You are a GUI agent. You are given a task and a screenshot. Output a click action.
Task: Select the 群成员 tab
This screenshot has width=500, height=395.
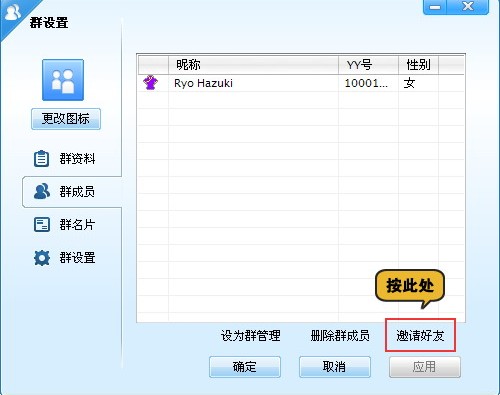click(72, 192)
